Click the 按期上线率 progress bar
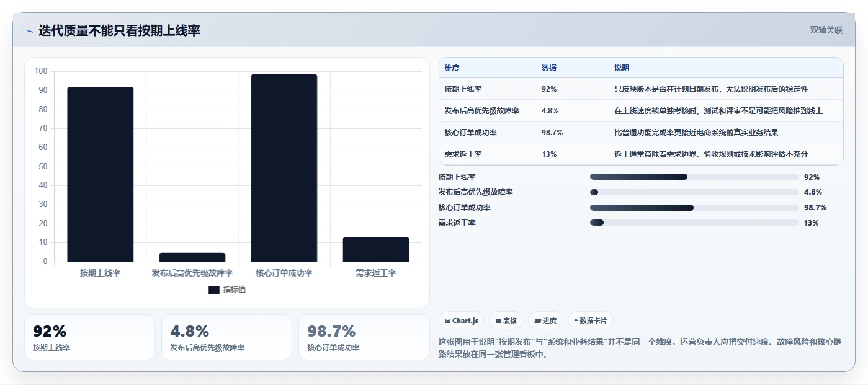 click(x=694, y=177)
